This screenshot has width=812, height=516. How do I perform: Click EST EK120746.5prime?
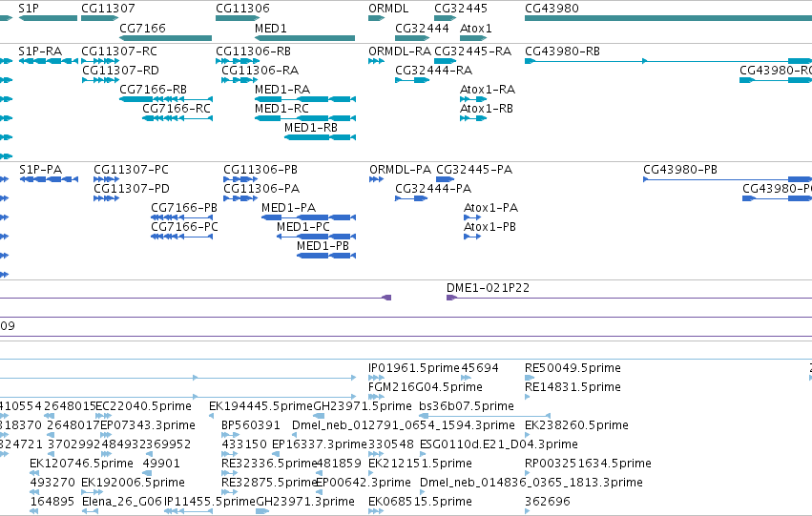click(x=34, y=474)
